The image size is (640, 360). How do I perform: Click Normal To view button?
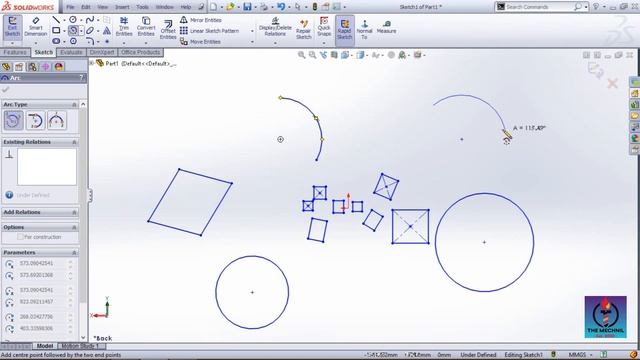pyautogui.click(x=364, y=30)
